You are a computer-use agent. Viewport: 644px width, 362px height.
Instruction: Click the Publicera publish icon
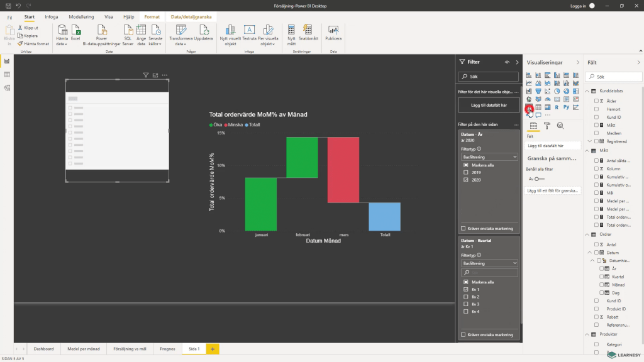coord(333,30)
